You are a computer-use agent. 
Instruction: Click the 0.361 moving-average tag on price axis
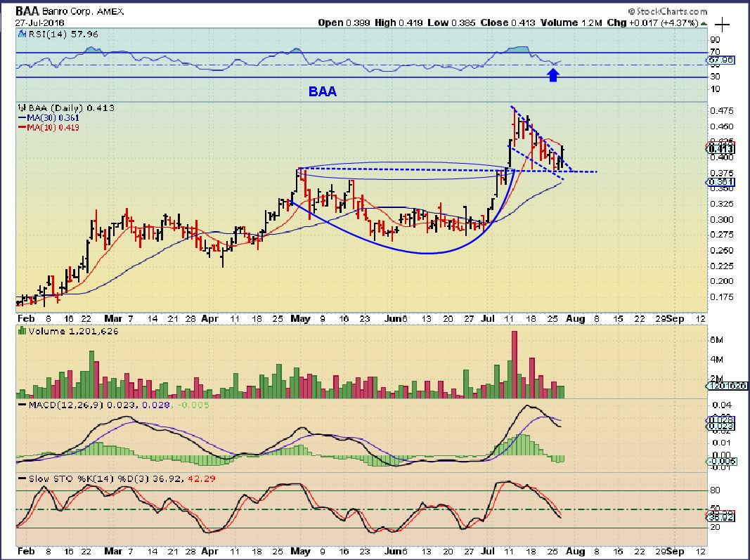click(720, 182)
